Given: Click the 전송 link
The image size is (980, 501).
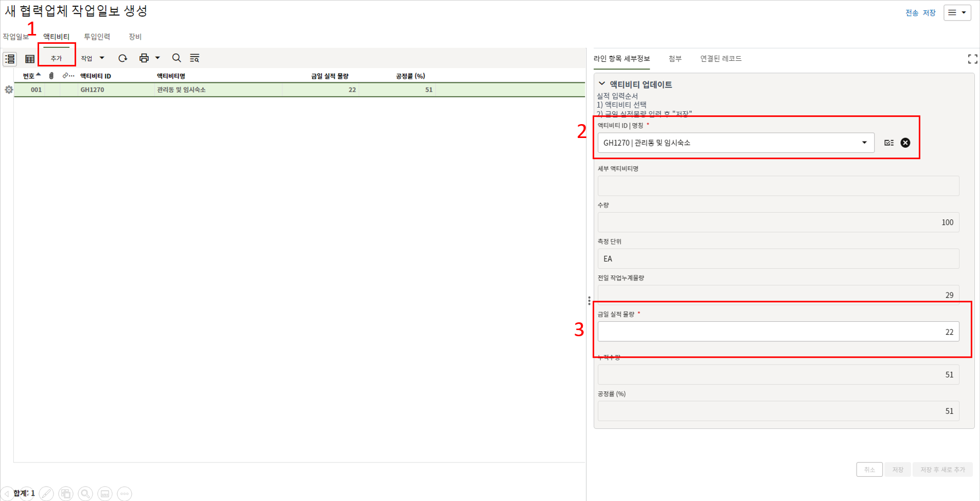Looking at the screenshot, I should click(x=912, y=13).
